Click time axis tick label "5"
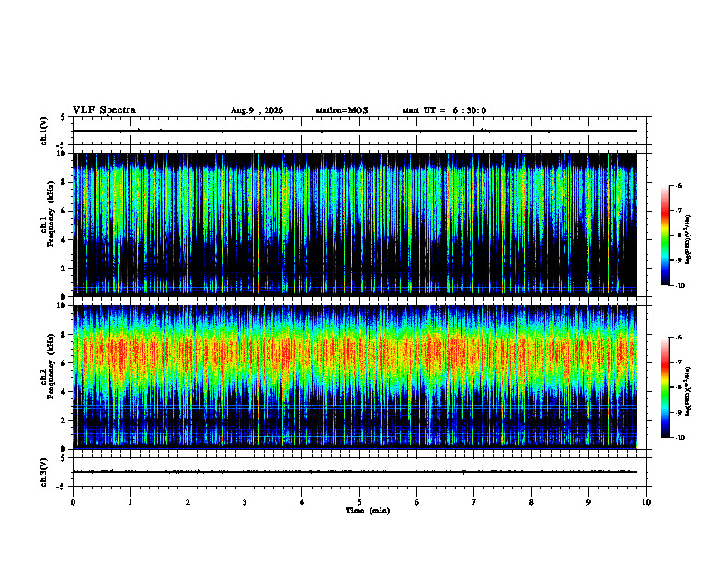Image resolution: width=728 pixels, height=563 pixels. [359, 502]
